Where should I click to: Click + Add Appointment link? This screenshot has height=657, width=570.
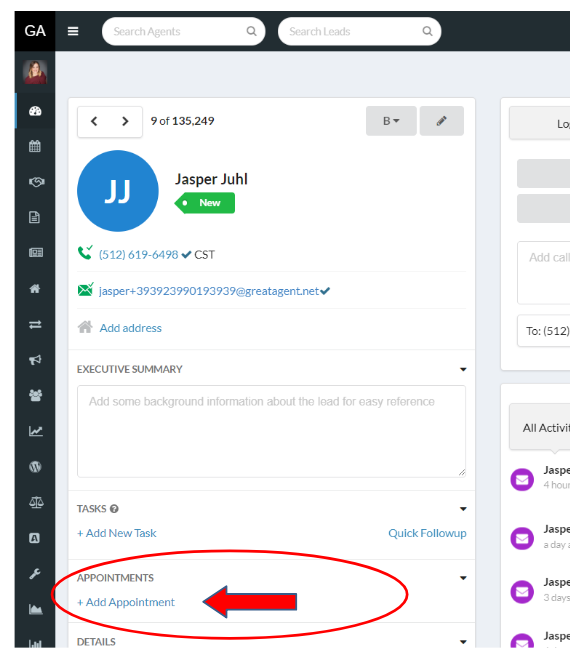126,602
